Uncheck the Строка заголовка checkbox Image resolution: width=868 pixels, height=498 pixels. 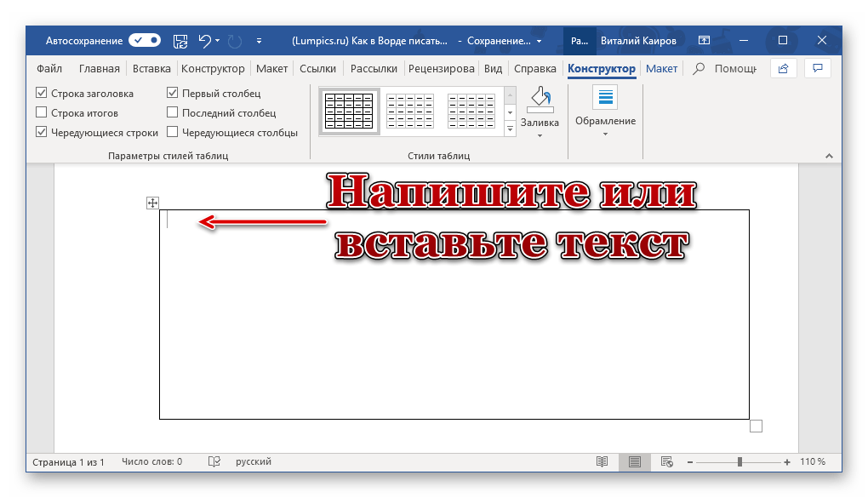coord(42,94)
